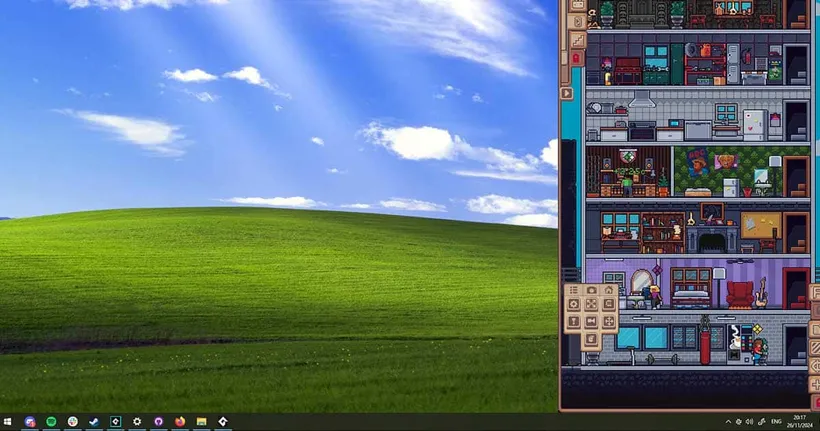820x431 pixels.
Task: Click the fullscreen expand-arrows icon in game panel
Action: (591, 304)
